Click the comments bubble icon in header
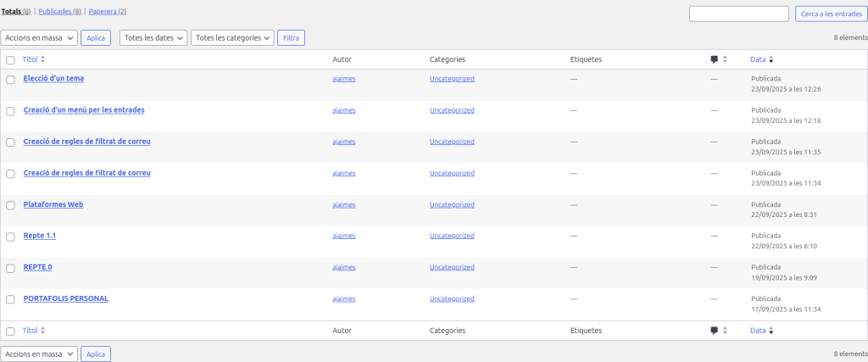The height and width of the screenshot is (362, 868). pyautogui.click(x=715, y=59)
